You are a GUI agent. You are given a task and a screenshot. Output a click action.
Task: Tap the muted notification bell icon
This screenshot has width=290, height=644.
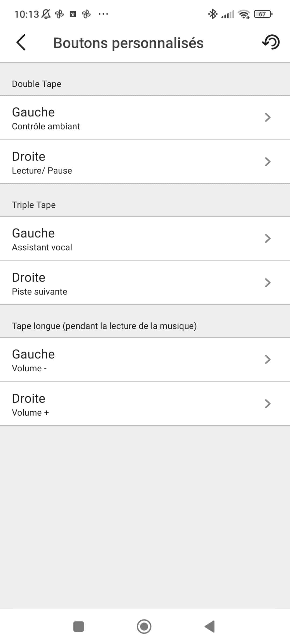pos(46,14)
